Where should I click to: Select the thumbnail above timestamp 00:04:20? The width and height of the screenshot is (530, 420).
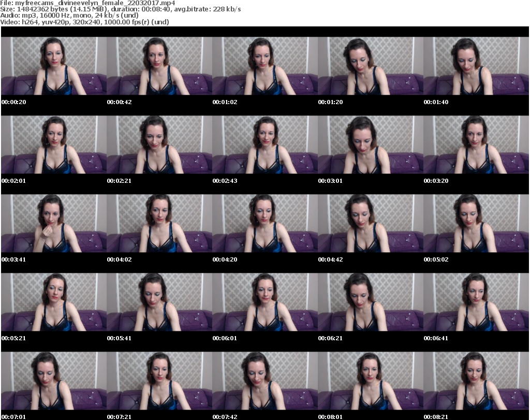coord(265,224)
